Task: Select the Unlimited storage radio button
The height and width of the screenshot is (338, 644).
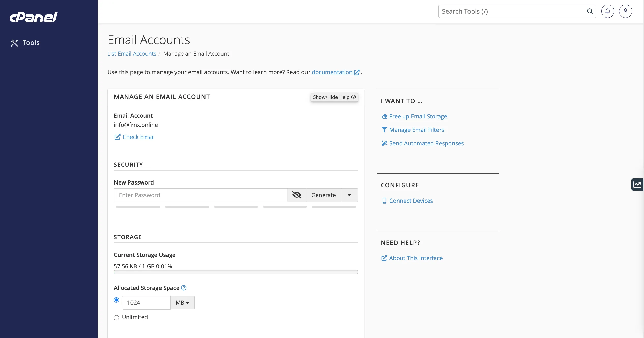Action: (116, 318)
